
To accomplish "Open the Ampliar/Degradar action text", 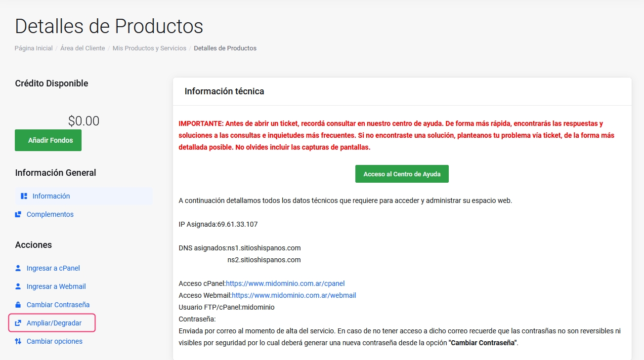I will 54,323.
